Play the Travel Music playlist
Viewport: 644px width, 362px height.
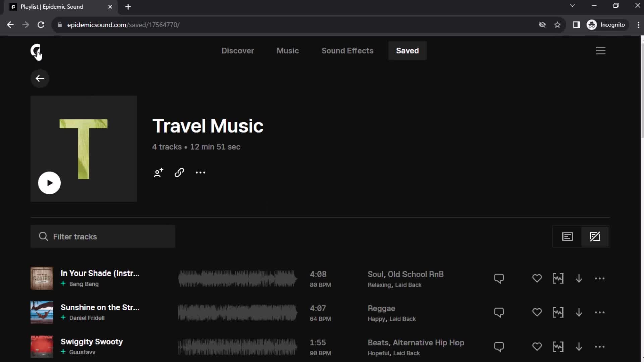pos(50,183)
